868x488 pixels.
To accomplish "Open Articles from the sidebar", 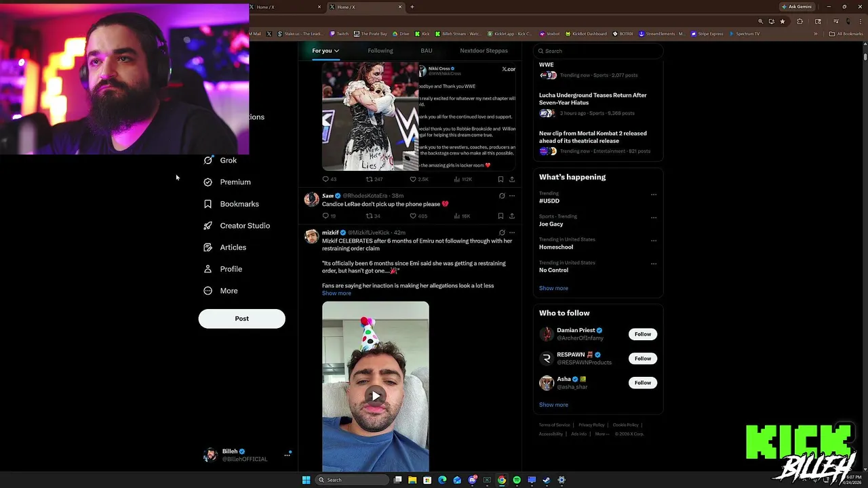I will pos(225,247).
